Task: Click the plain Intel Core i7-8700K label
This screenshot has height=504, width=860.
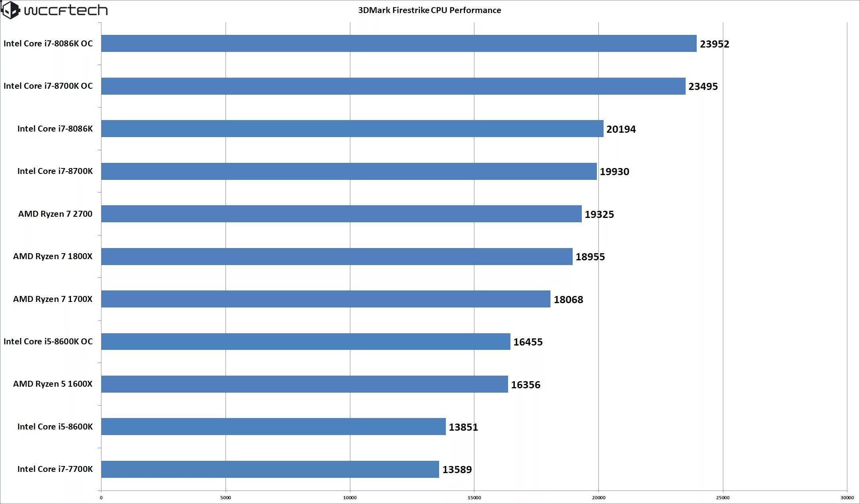Action: click(55, 171)
